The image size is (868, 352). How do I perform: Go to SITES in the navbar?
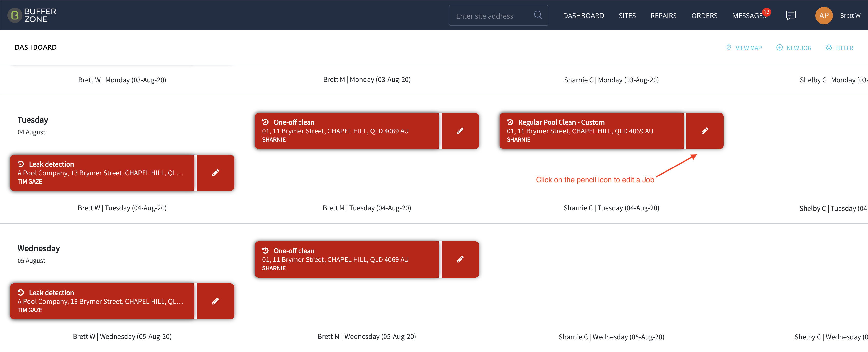pos(627,16)
